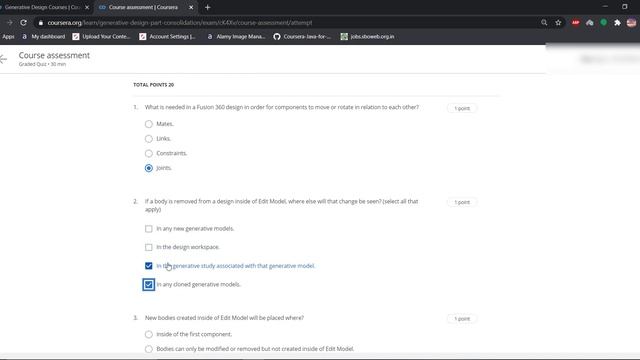The width and height of the screenshot is (640, 360).
Task: Check 'In any new generative models'
Action: click(x=149, y=229)
